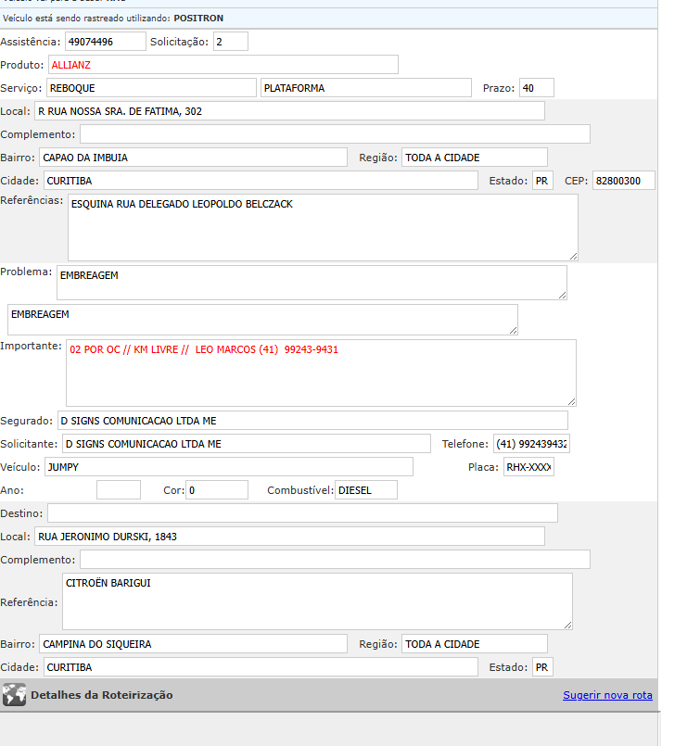Select the Produto field showing ALLIANZ
Viewport: 700px width, 746px height.
coord(223,65)
